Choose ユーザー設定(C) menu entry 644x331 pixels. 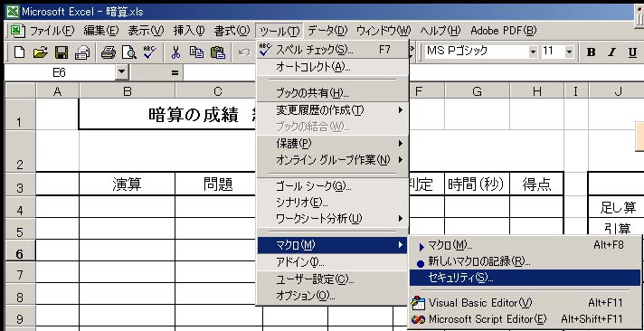coord(332,279)
